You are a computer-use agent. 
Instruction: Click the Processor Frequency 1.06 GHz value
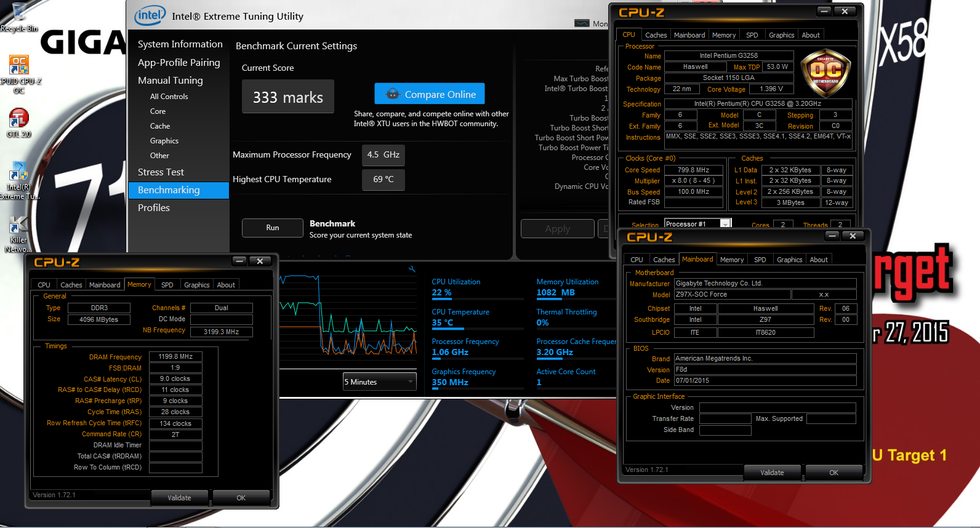tap(450, 353)
